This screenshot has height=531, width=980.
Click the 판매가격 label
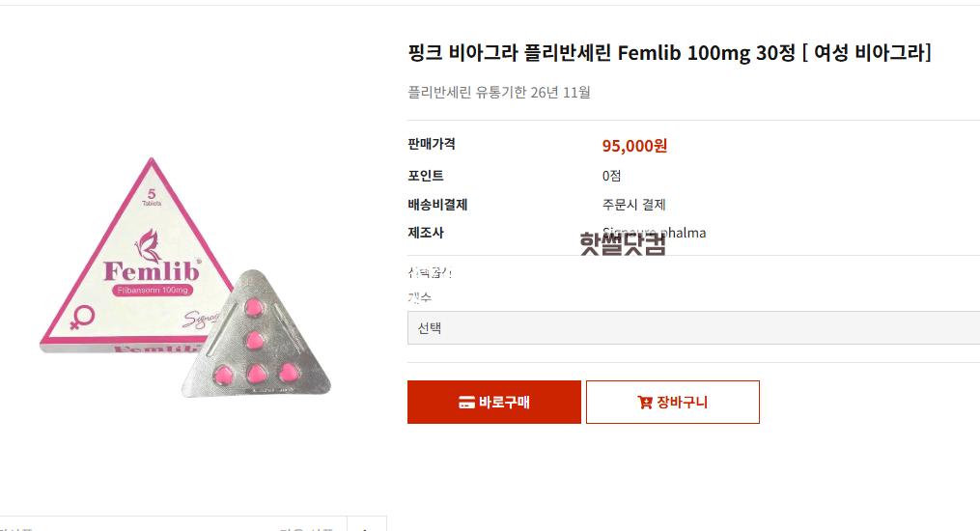coord(432,144)
